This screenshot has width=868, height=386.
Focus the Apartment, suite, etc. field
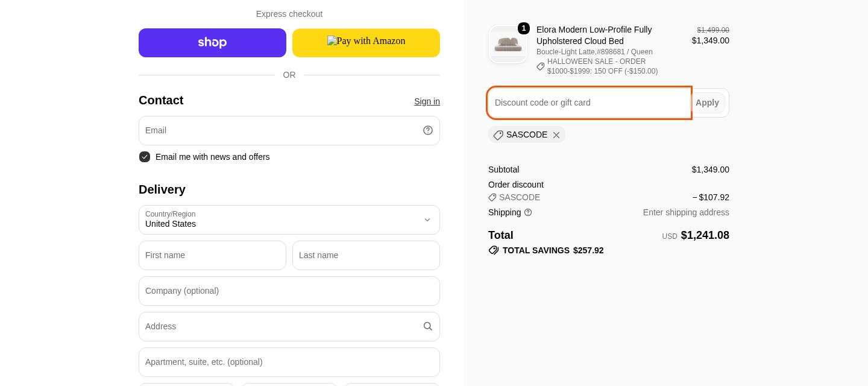(289, 362)
